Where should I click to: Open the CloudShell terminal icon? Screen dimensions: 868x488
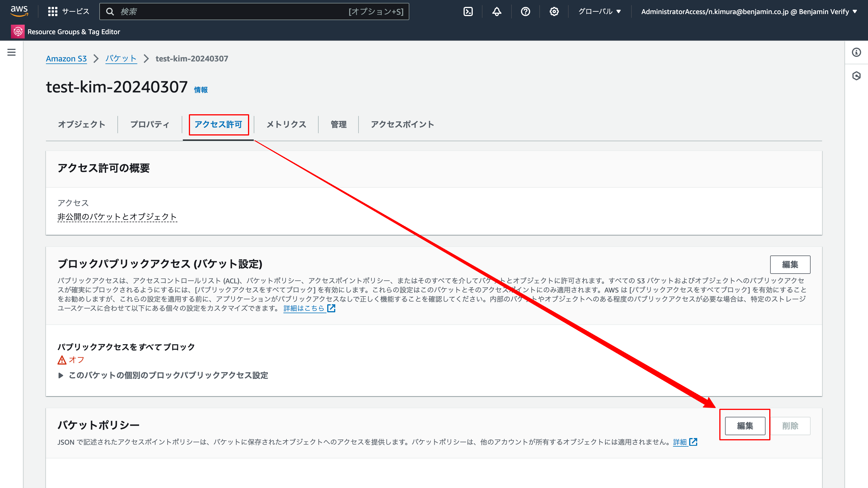coord(468,11)
